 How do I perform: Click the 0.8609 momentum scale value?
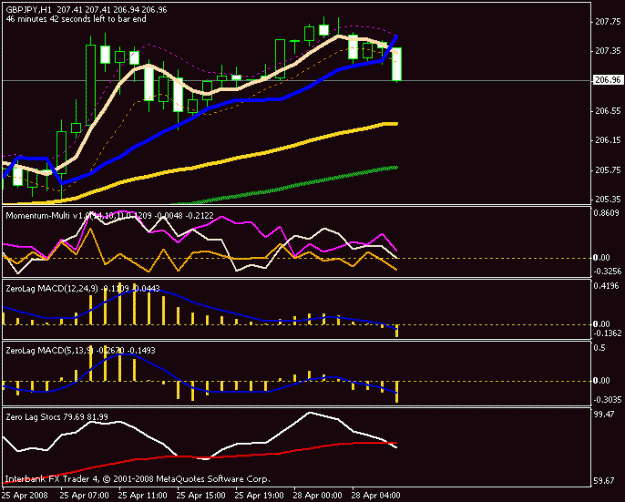coord(607,213)
